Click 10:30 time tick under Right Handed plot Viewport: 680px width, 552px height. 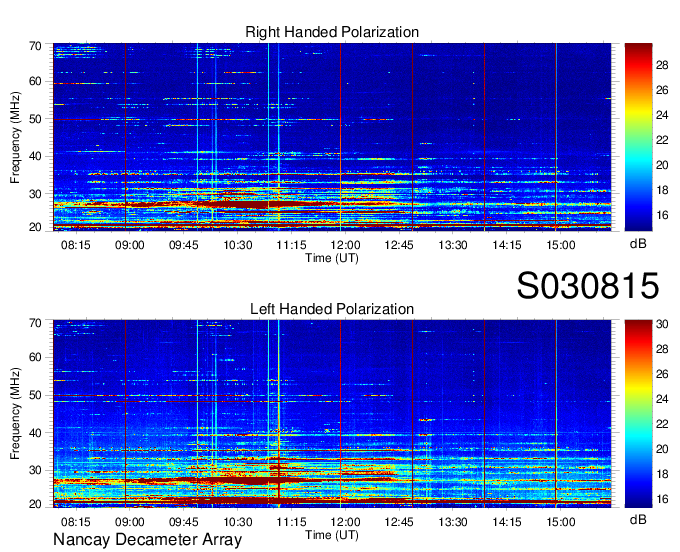point(238,245)
